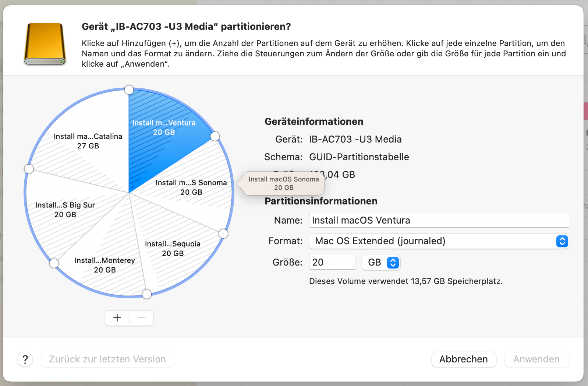Click resize handle between Sequoia and Monterey

click(146, 294)
